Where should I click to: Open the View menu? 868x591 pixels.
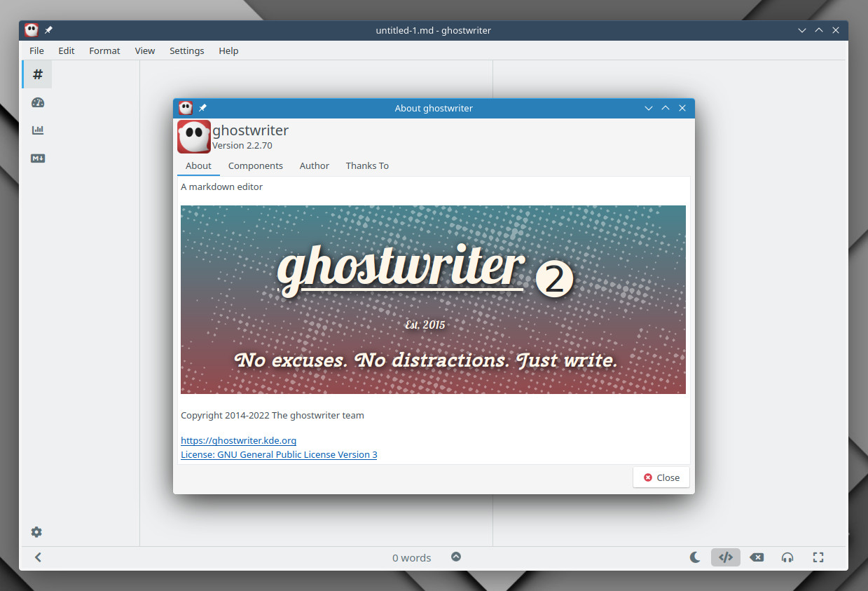(x=145, y=50)
